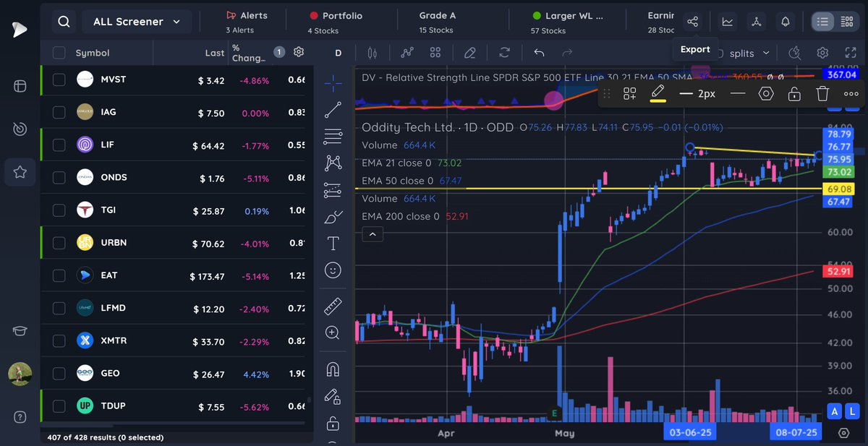The width and height of the screenshot is (868, 446).
Task: Collapse the indicator legend chevron
Action: (373, 234)
